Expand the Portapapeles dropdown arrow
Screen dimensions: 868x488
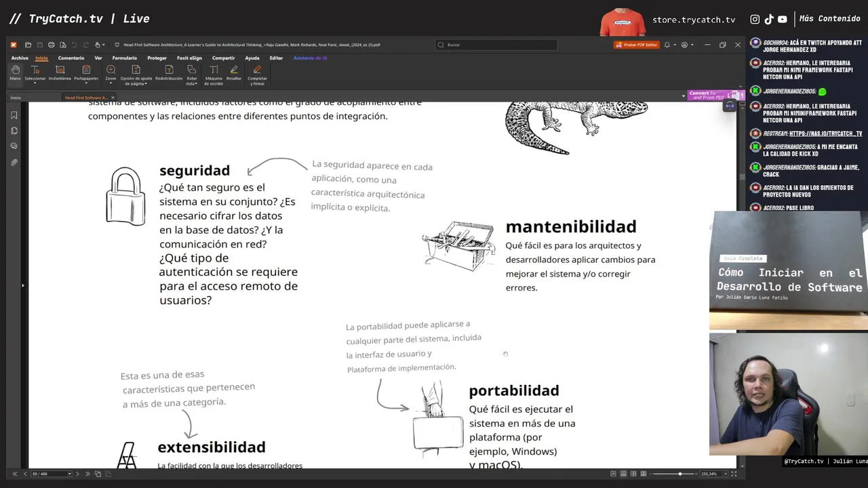click(x=86, y=83)
